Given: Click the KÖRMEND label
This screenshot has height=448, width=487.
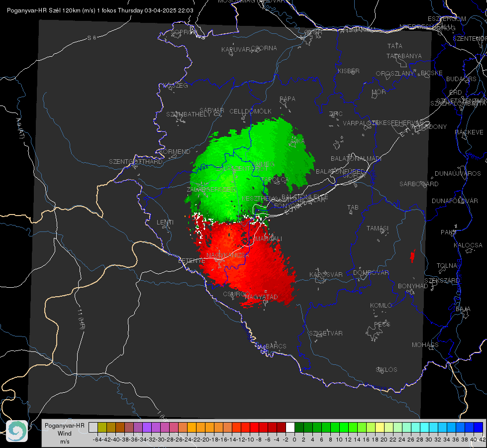Looking at the screenshot, I should click(175, 152).
